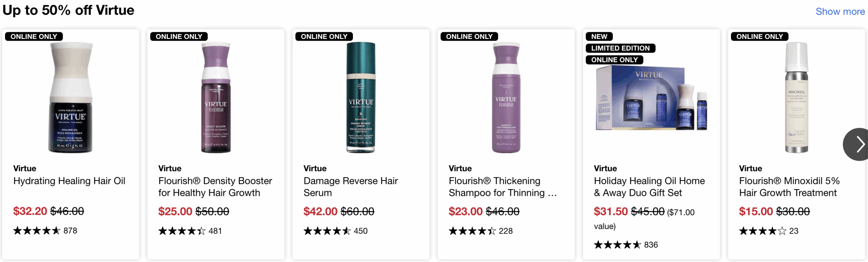Click the next carousel arrow
This screenshot has height=262, width=868.
tap(856, 144)
